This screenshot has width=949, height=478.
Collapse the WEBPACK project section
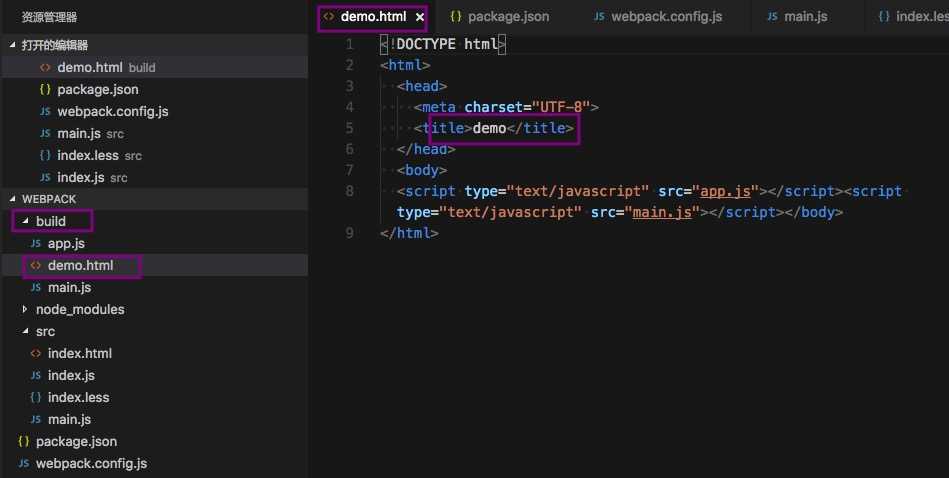(13, 199)
